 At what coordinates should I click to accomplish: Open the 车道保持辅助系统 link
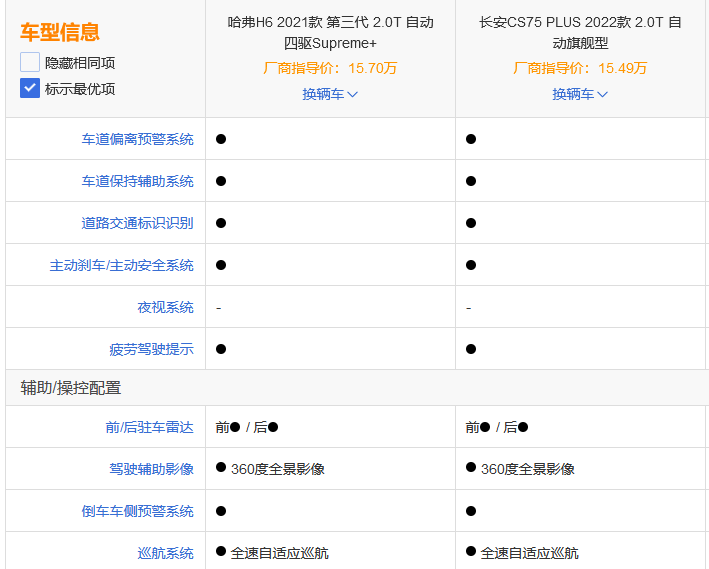point(137,181)
